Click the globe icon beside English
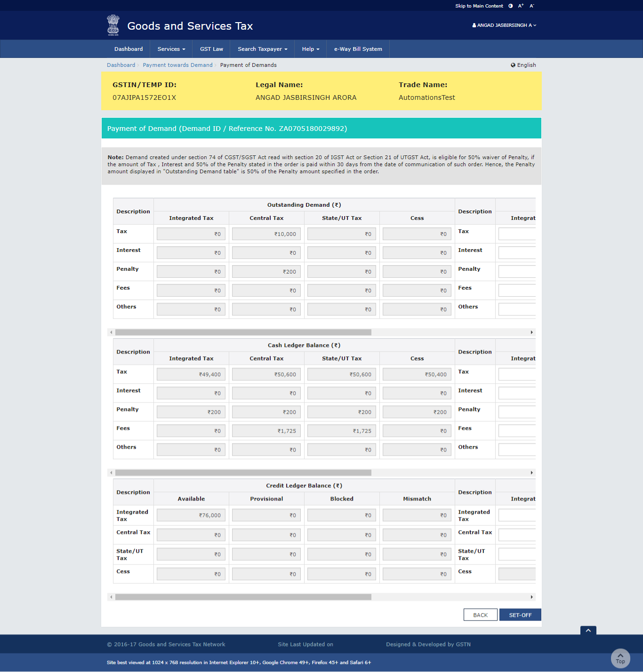 coord(513,65)
